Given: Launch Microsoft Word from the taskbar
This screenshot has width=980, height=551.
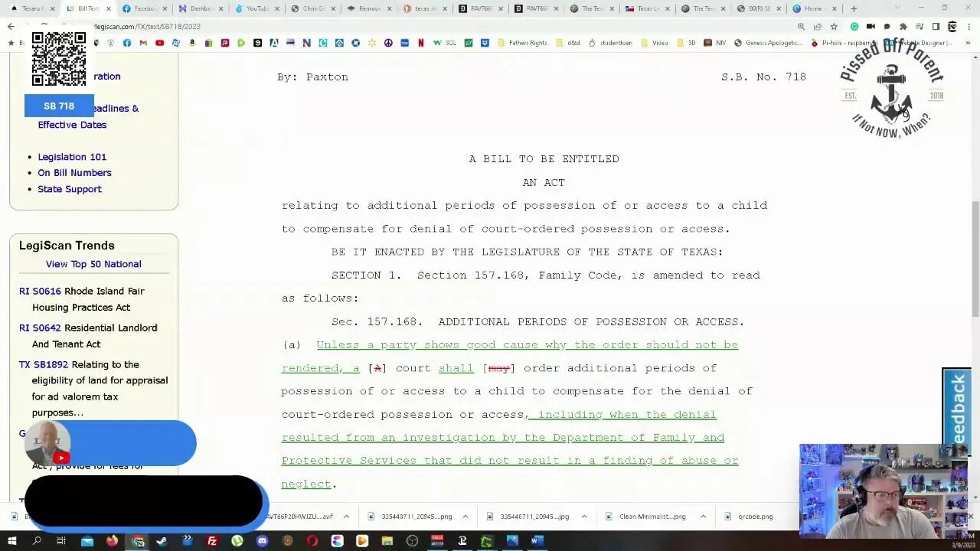Looking at the screenshot, I should [537, 541].
